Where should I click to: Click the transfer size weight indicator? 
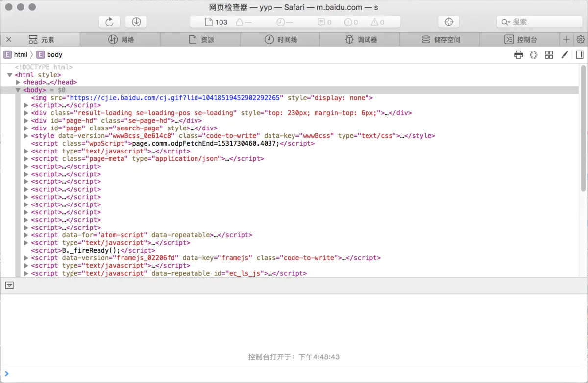coord(244,22)
